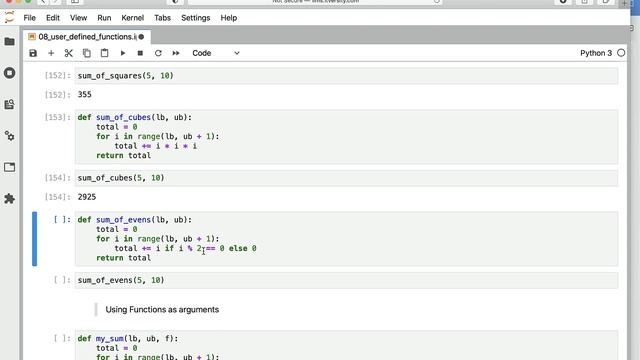Open the Tabs menu
Viewport: 640px width, 360px height.
(x=162, y=18)
